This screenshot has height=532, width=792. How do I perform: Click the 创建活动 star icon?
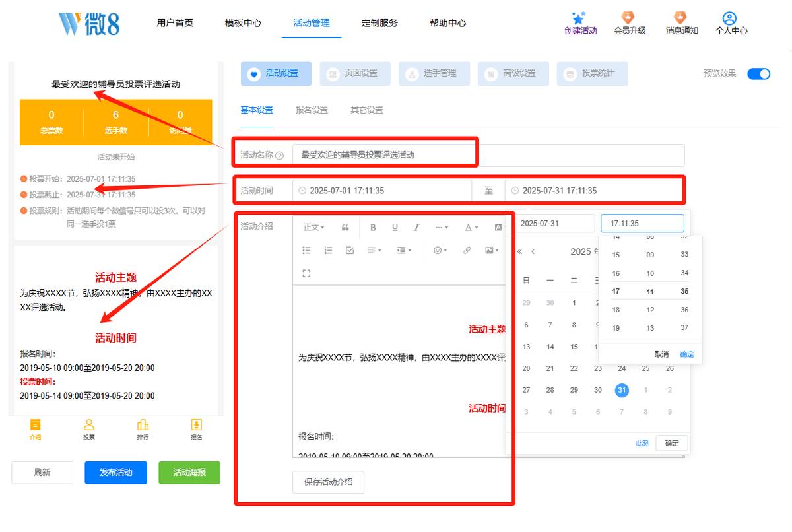[x=579, y=18]
